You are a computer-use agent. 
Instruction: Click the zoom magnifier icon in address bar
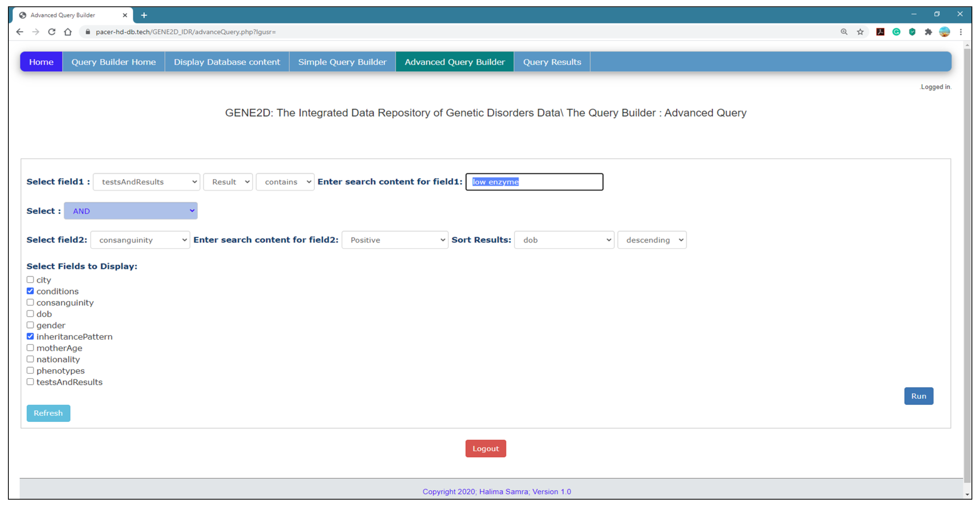click(x=844, y=32)
